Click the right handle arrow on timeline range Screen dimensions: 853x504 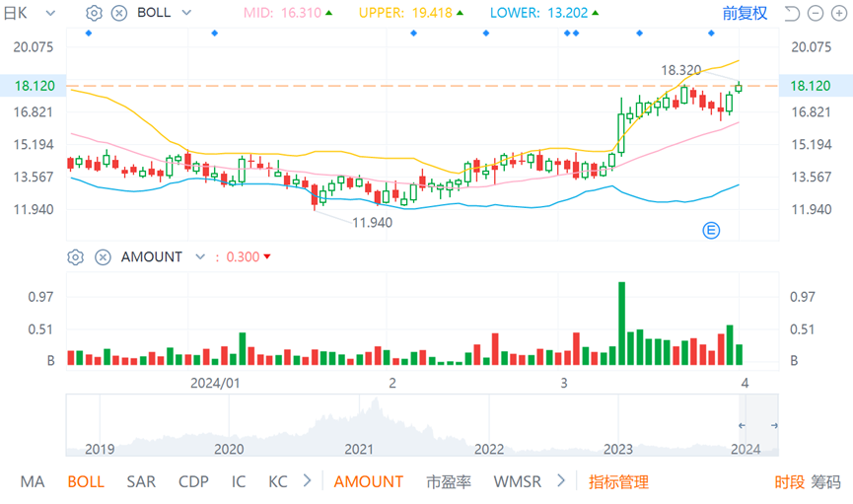(774, 426)
